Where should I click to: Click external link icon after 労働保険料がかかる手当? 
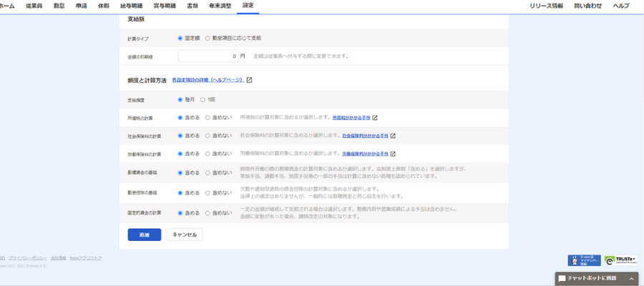tap(393, 154)
